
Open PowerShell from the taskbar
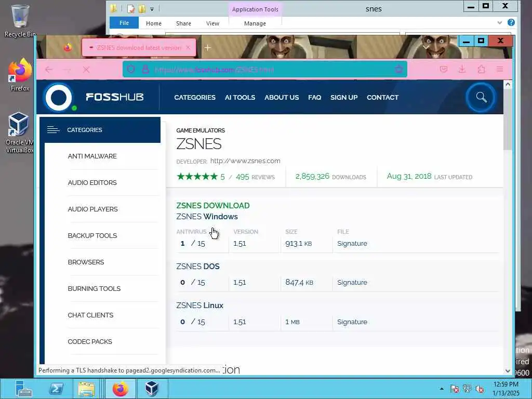pyautogui.click(x=56, y=389)
